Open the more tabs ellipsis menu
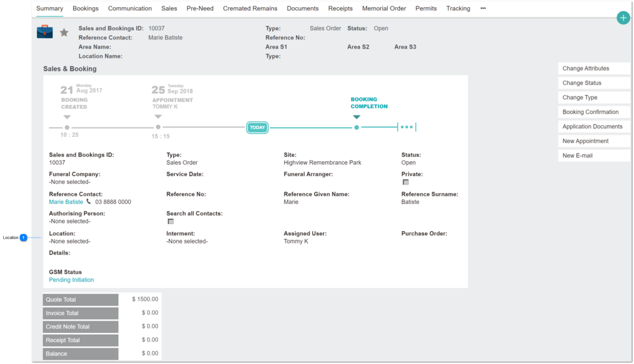634x364 pixels. [482, 8]
